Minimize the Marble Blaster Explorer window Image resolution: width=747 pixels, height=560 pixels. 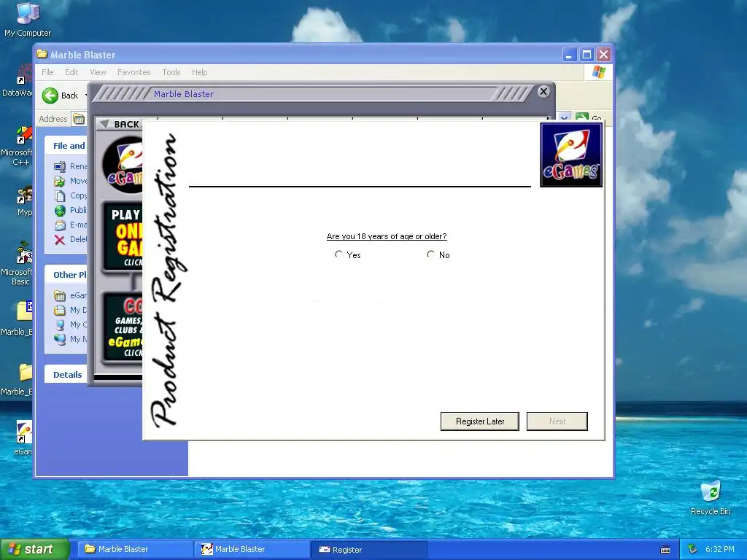coord(569,55)
